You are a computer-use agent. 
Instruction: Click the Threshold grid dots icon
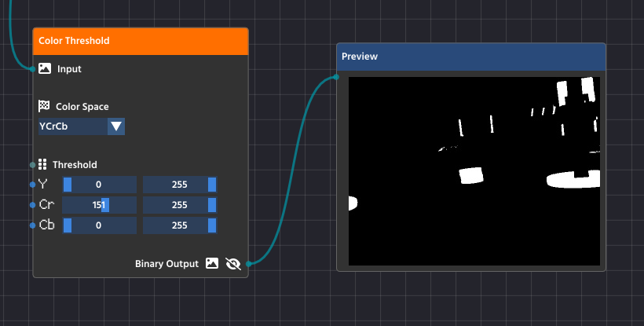click(42, 165)
